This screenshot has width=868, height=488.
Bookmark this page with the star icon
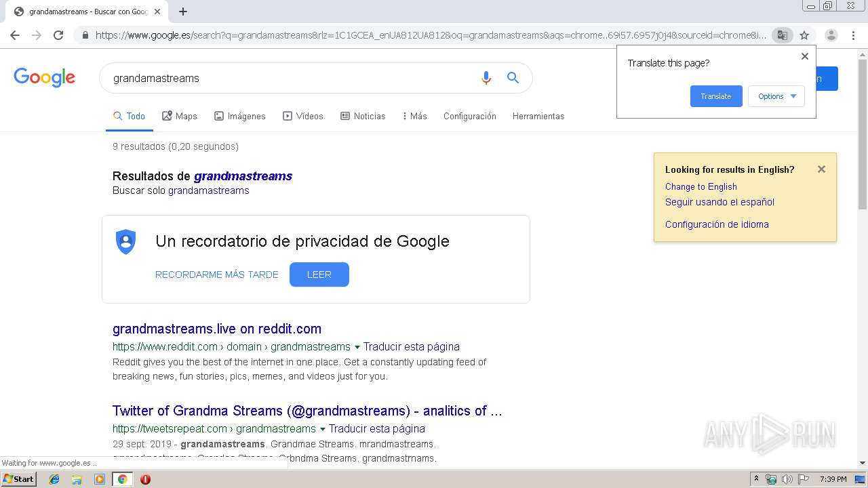[x=804, y=35]
